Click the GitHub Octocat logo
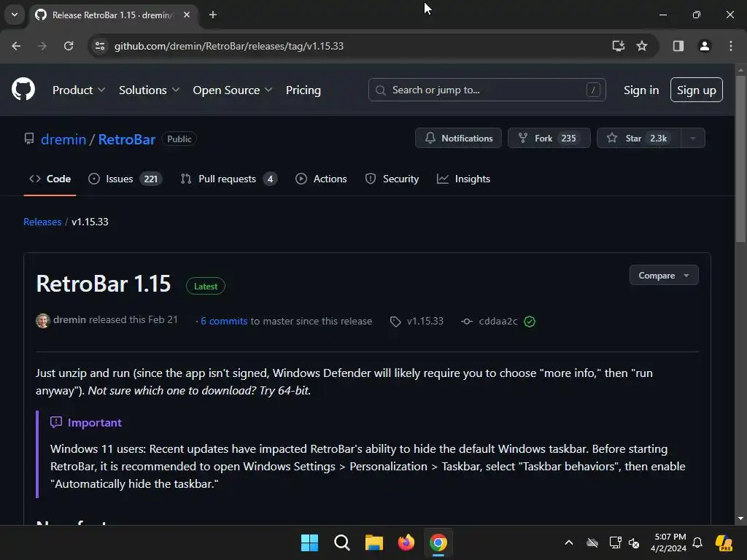This screenshot has height=560, width=747. point(23,89)
